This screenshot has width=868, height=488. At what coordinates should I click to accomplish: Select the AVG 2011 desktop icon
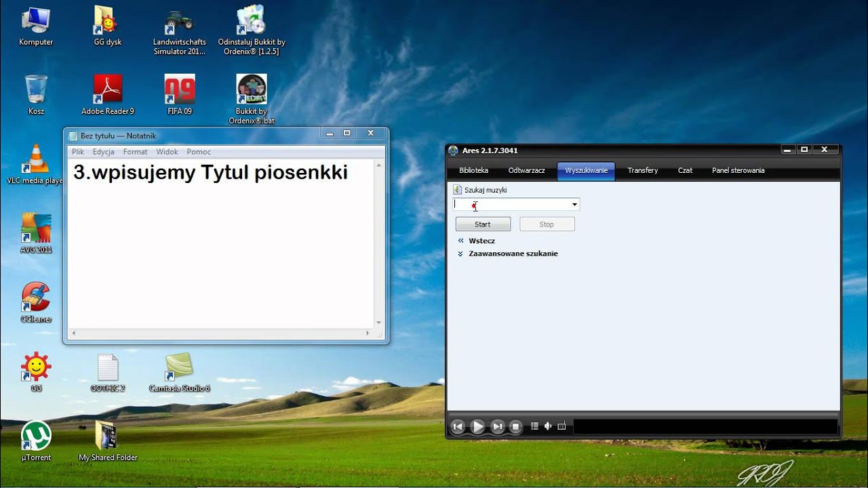[36, 234]
